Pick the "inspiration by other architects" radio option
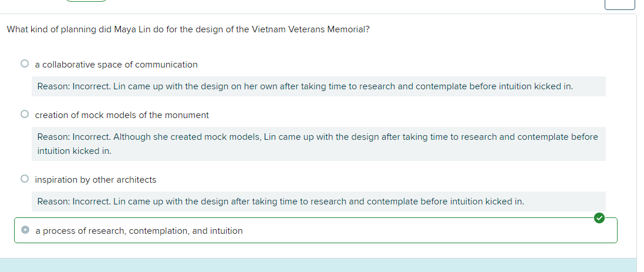Screen dimensions: 644x272 tap(24, 179)
